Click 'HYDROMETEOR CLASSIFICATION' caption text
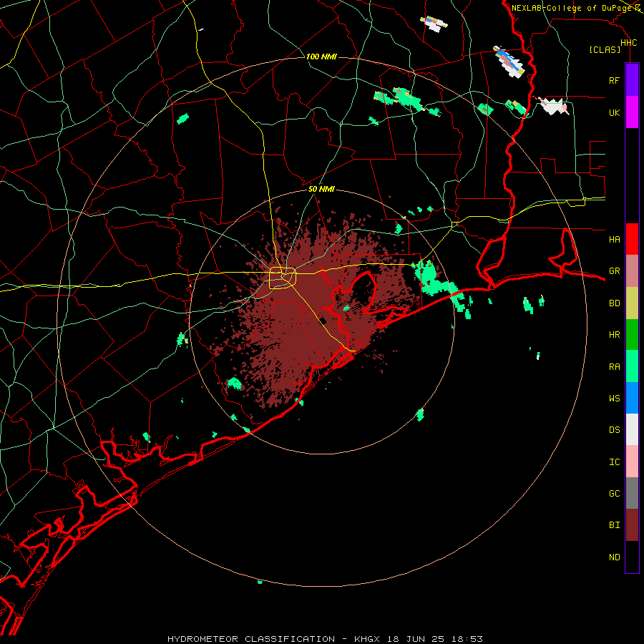The height and width of the screenshot is (644, 644). pyautogui.click(x=251, y=639)
